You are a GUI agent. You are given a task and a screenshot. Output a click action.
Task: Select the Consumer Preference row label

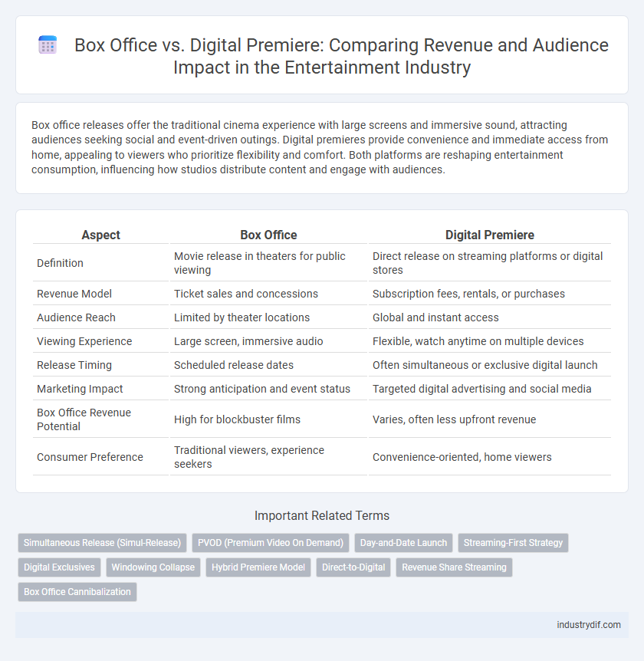point(90,457)
